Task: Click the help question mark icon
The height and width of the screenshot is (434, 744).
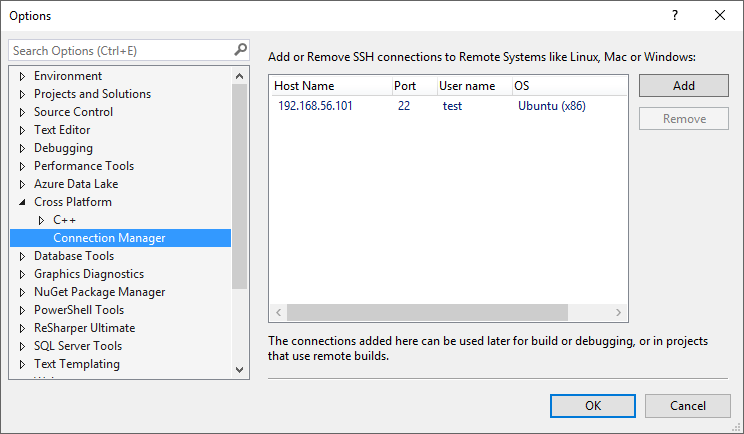Action: tap(675, 15)
